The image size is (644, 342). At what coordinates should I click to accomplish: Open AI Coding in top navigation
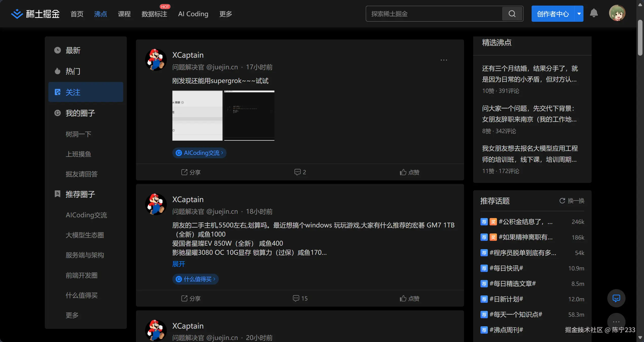click(x=193, y=14)
